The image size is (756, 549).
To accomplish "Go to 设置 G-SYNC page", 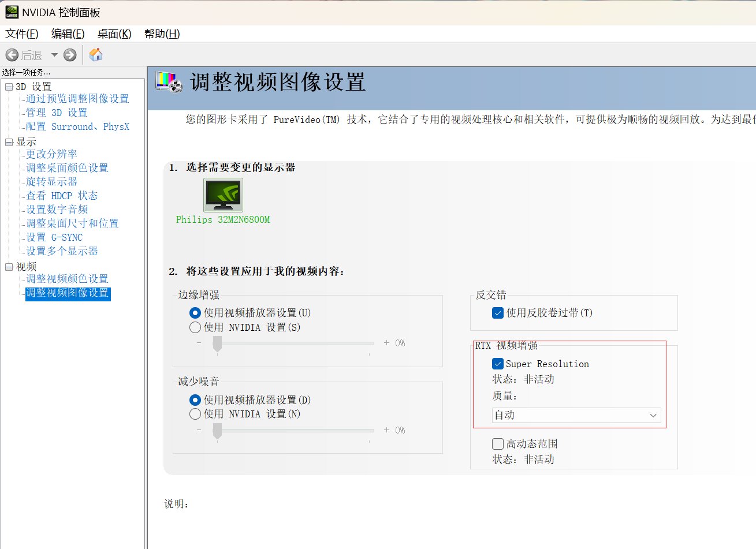I will 54,237.
